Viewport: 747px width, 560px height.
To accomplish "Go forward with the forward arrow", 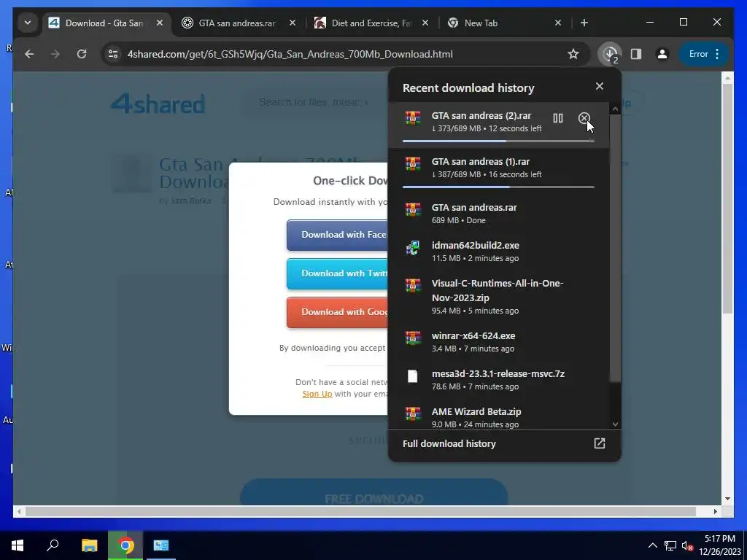I will pyautogui.click(x=55, y=54).
